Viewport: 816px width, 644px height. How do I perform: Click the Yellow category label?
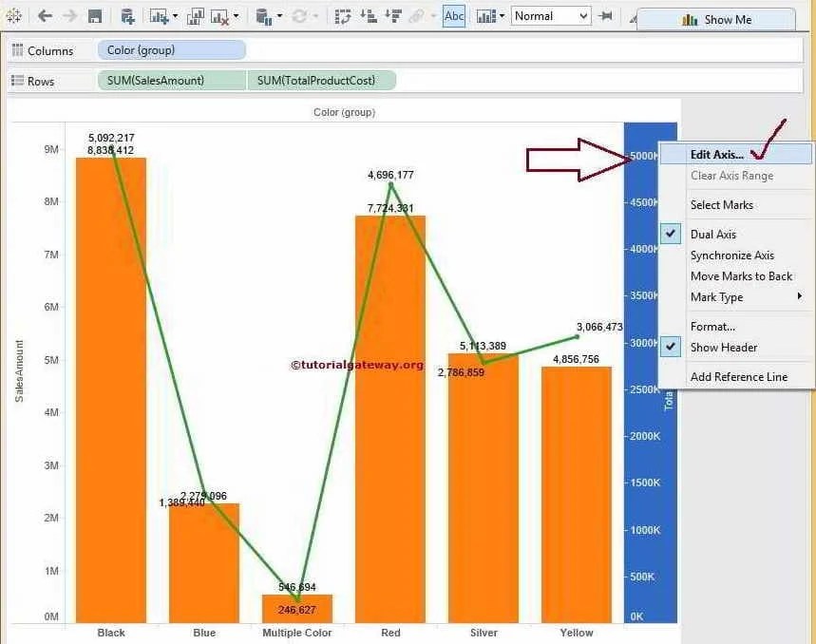576,633
